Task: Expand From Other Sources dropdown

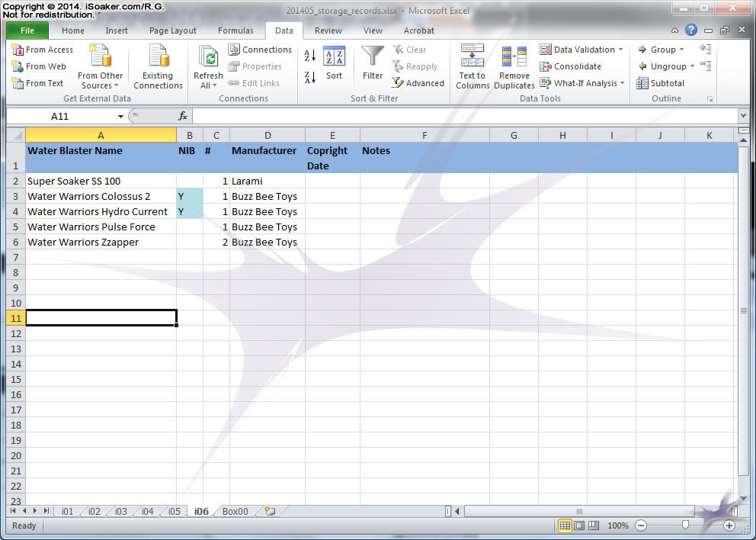Action: point(116,86)
